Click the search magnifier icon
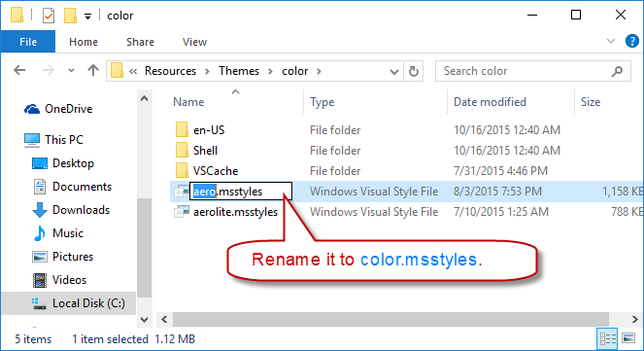644x351 pixels. point(617,72)
